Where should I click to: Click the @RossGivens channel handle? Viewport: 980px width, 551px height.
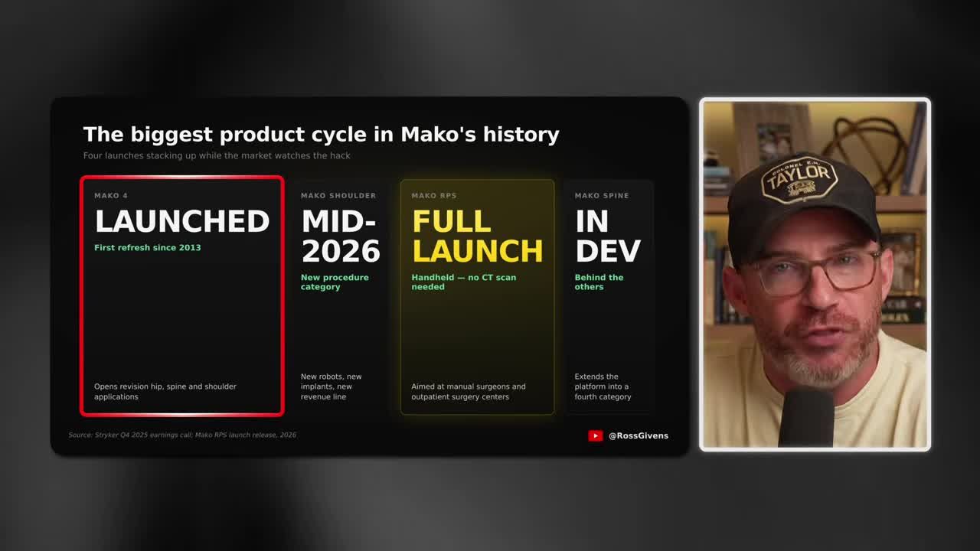(638, 435)
